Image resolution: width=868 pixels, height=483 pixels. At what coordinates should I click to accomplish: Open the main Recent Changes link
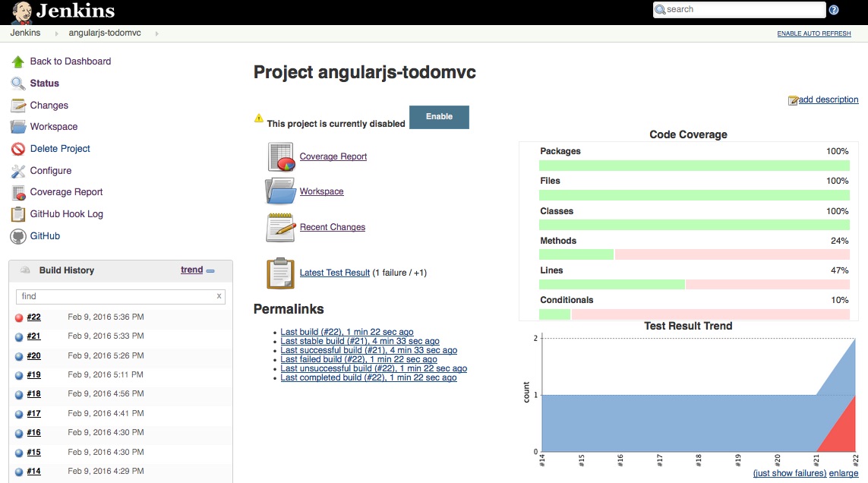click(332, 227)
